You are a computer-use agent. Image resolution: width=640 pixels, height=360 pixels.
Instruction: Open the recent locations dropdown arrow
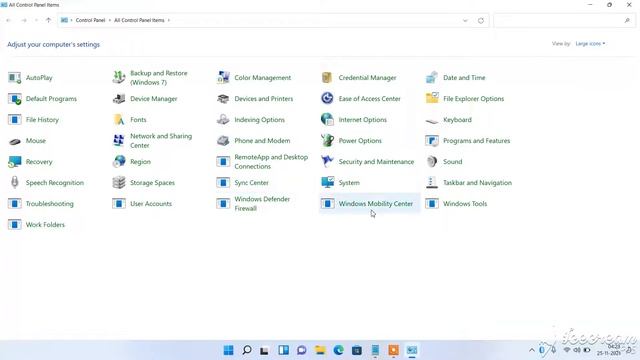tap(36, 20)
